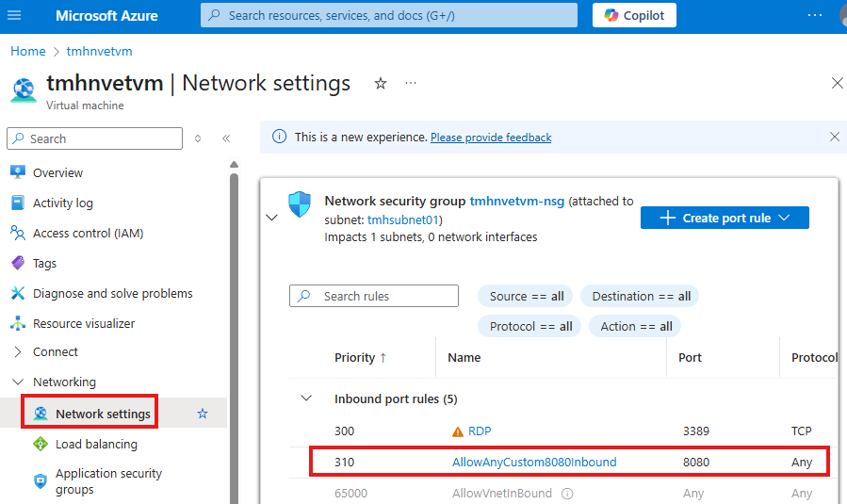Viewport: 847px width, 504px height.
Task: Click the info icon in the banner
Action: [x=279, y=137]
